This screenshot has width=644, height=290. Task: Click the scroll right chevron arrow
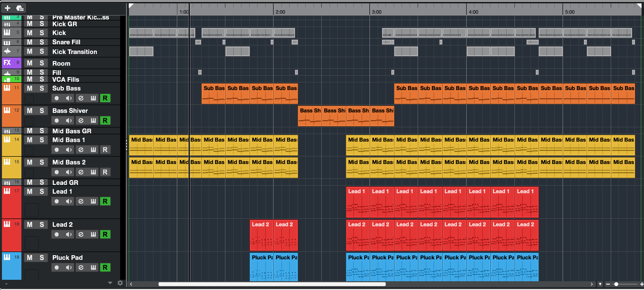pyautogui.click(x=591, y=284)
